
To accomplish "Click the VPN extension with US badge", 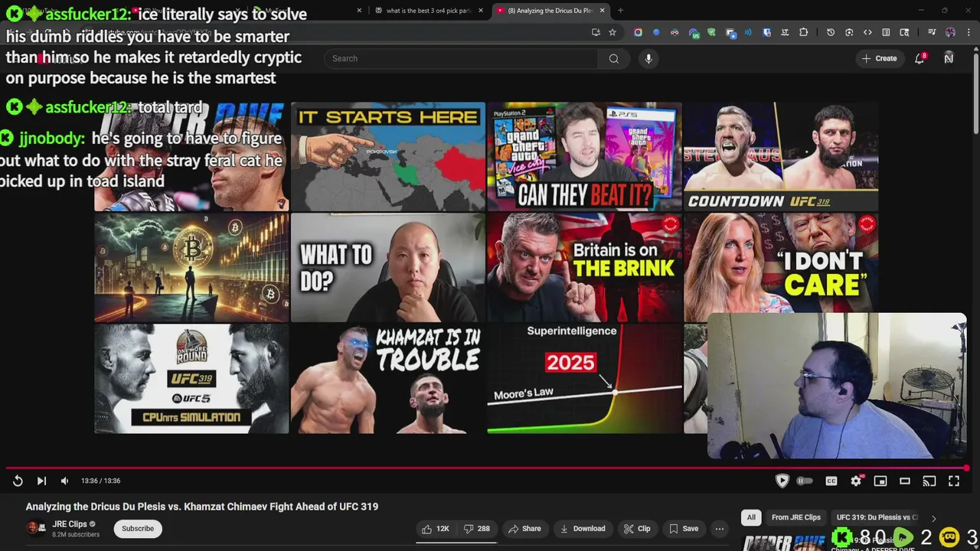I will [693, 32].
